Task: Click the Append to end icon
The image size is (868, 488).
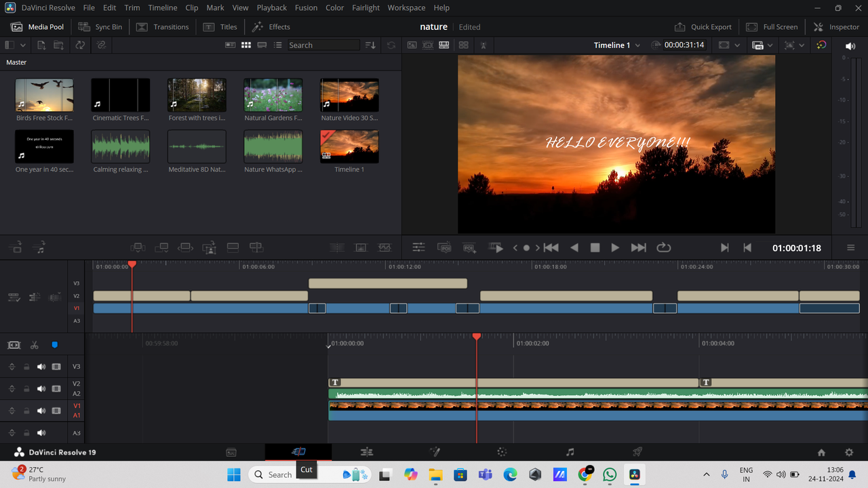Action: tap(161, 247)
